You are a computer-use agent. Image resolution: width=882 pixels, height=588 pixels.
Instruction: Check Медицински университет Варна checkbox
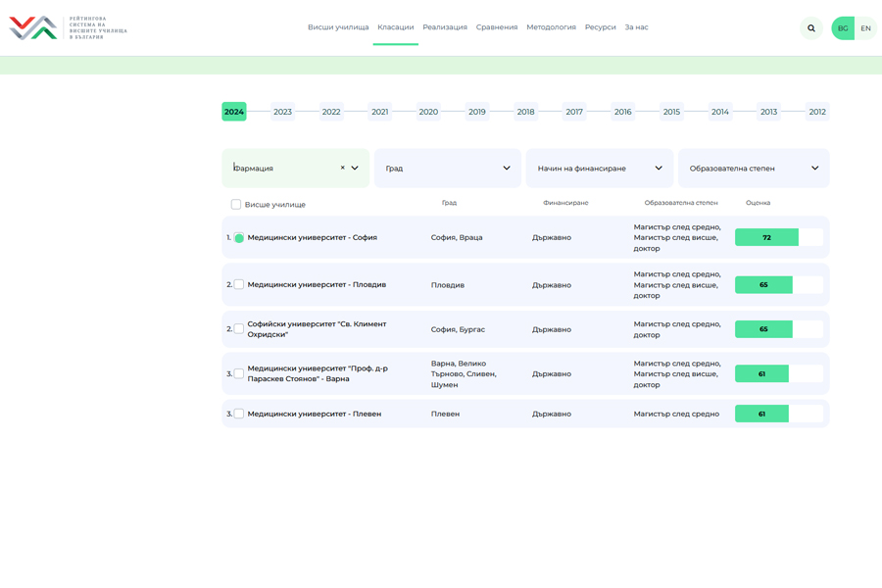click(239, 373)
